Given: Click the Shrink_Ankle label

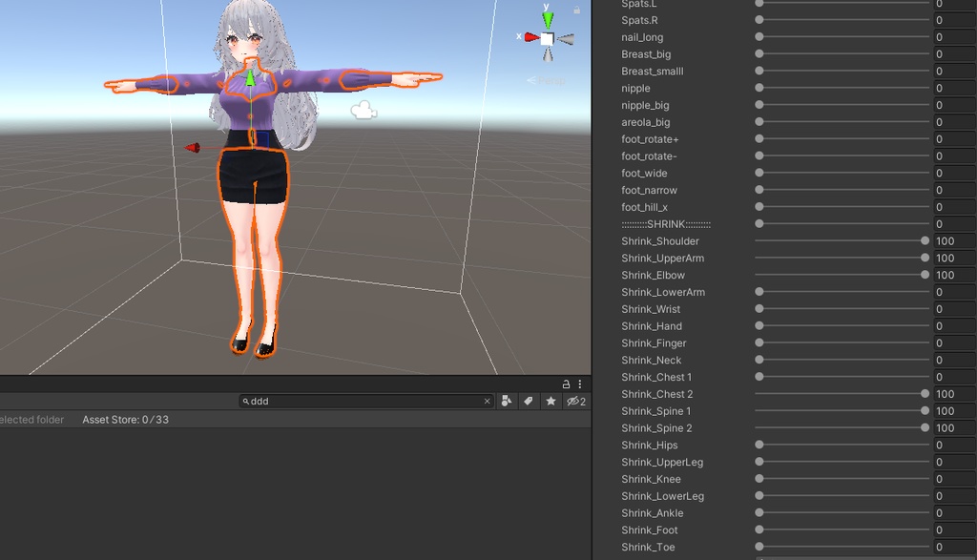Looking at the screenshot, I should click(652, 513).
